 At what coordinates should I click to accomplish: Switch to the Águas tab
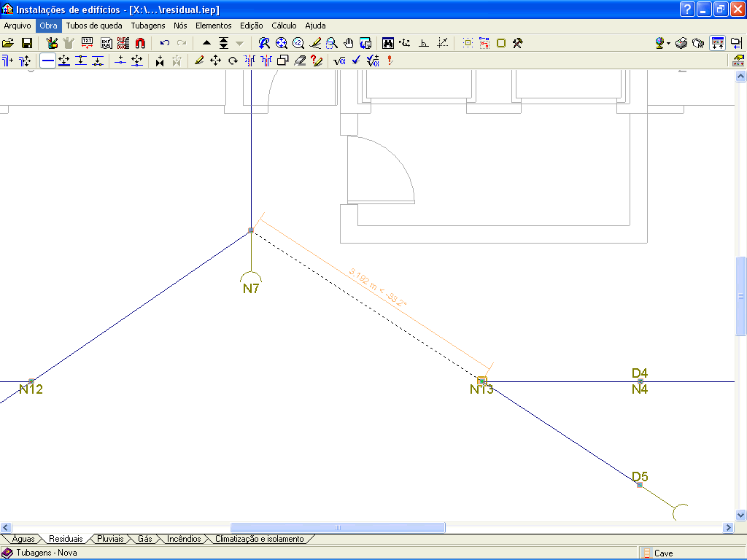23,539
